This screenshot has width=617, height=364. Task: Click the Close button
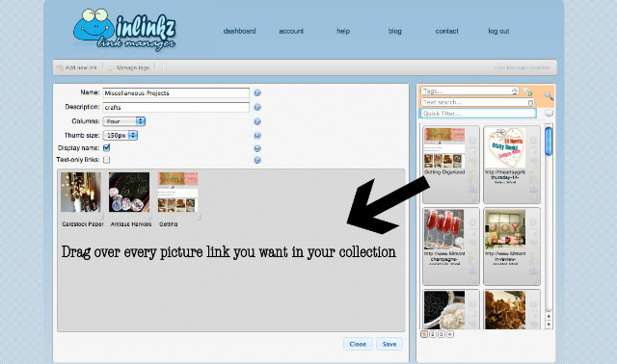[358, 344]
